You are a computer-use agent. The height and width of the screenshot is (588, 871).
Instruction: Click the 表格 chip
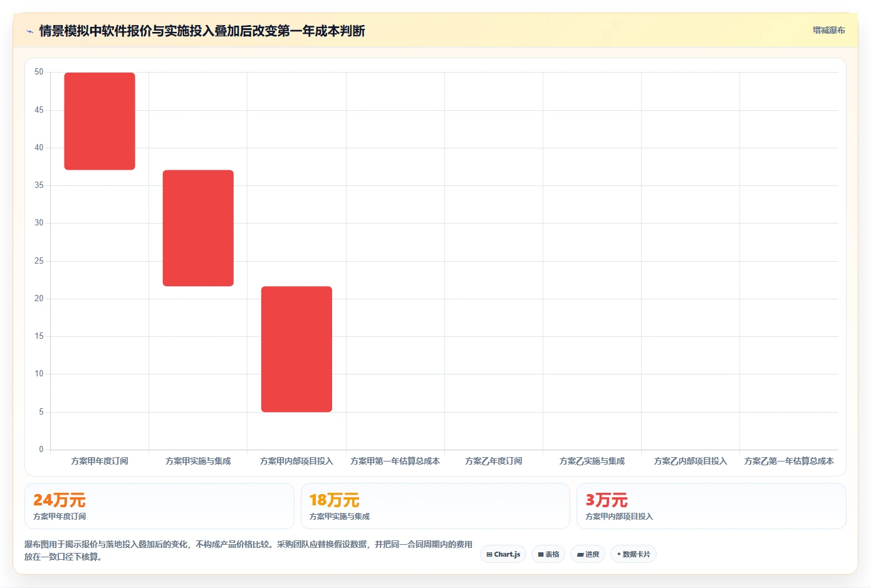[x=548, y=554]
